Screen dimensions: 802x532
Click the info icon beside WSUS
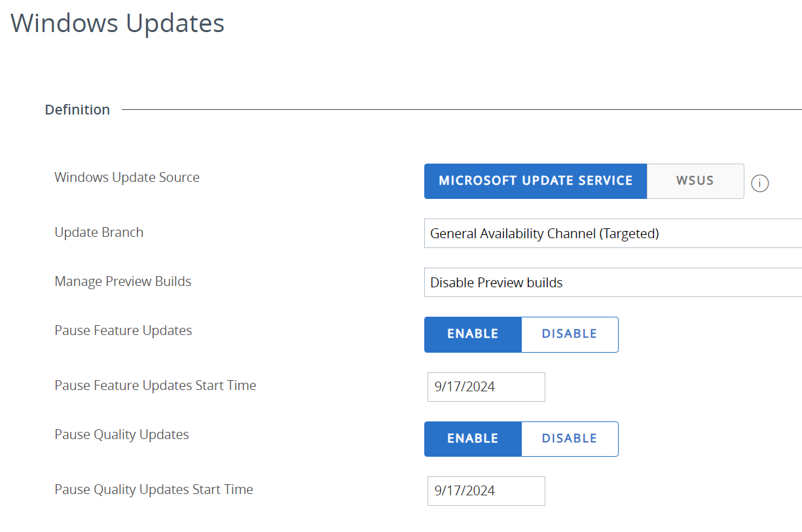[759, 183]
